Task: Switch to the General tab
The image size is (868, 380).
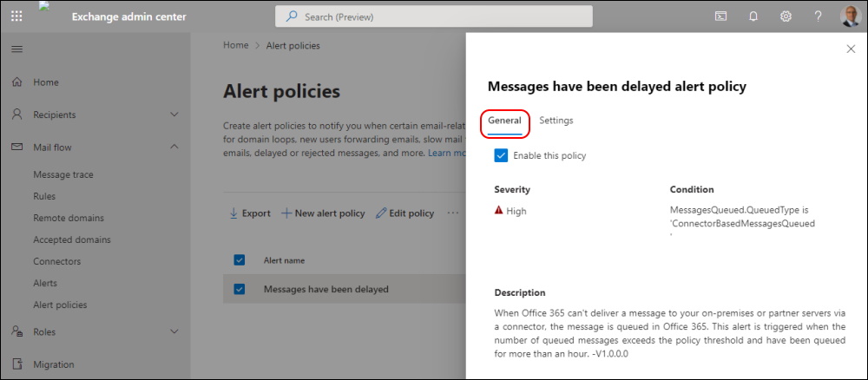Action: coord(504,120)
